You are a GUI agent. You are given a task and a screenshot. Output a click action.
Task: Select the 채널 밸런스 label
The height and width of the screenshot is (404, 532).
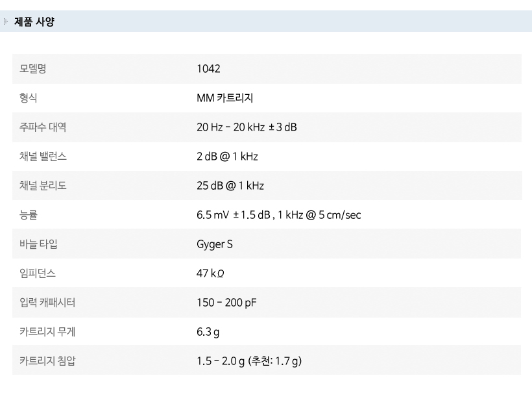(x=43, y=157)
